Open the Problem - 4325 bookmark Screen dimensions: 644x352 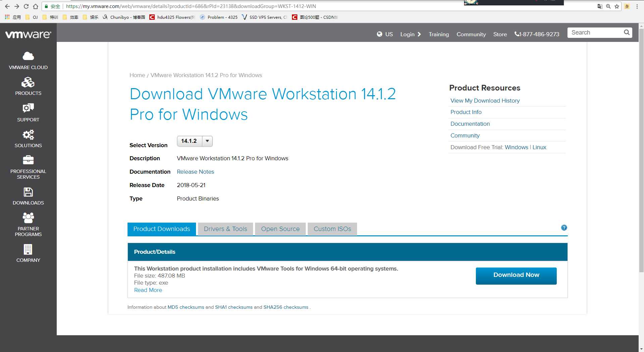point(219,17)
